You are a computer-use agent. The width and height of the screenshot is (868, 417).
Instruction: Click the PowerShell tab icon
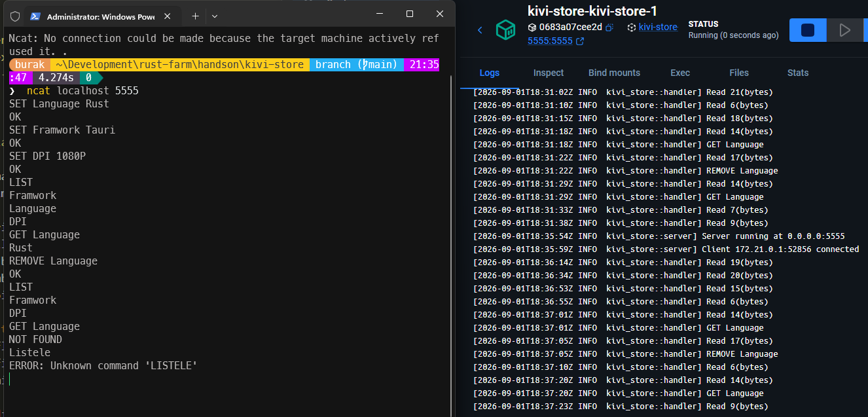(35, 16)
